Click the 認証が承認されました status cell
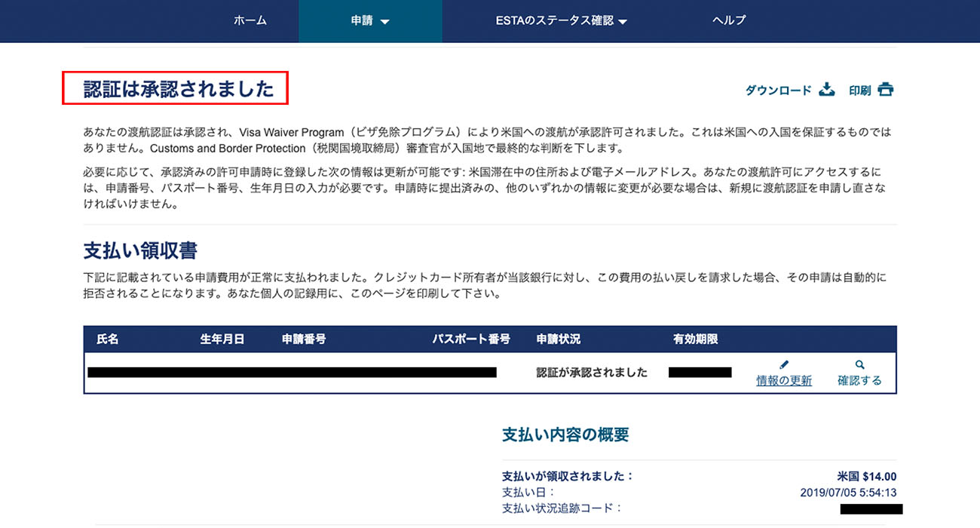980x528 pixels. tap(592, 373)
